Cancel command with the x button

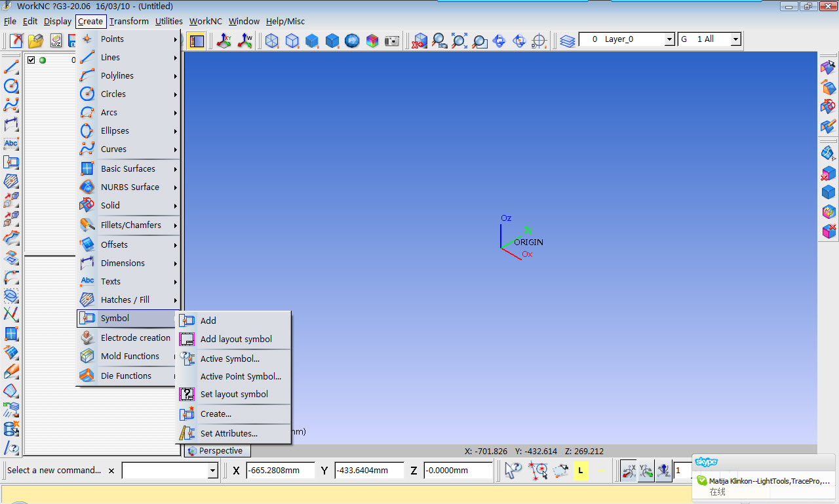111,470
